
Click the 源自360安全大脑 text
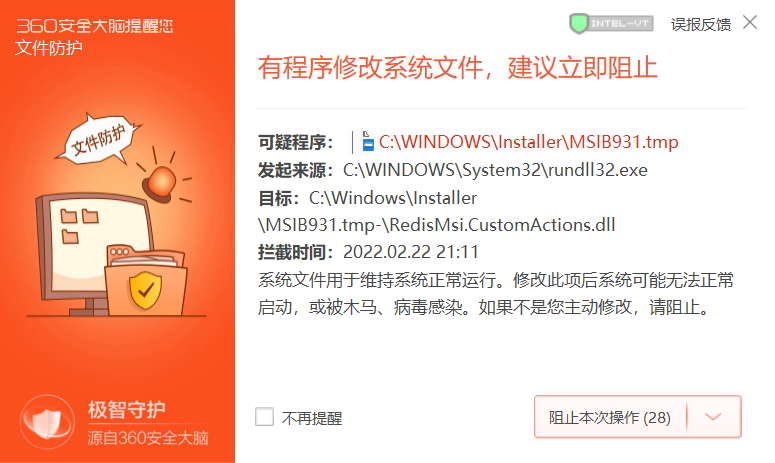(148, 438)
